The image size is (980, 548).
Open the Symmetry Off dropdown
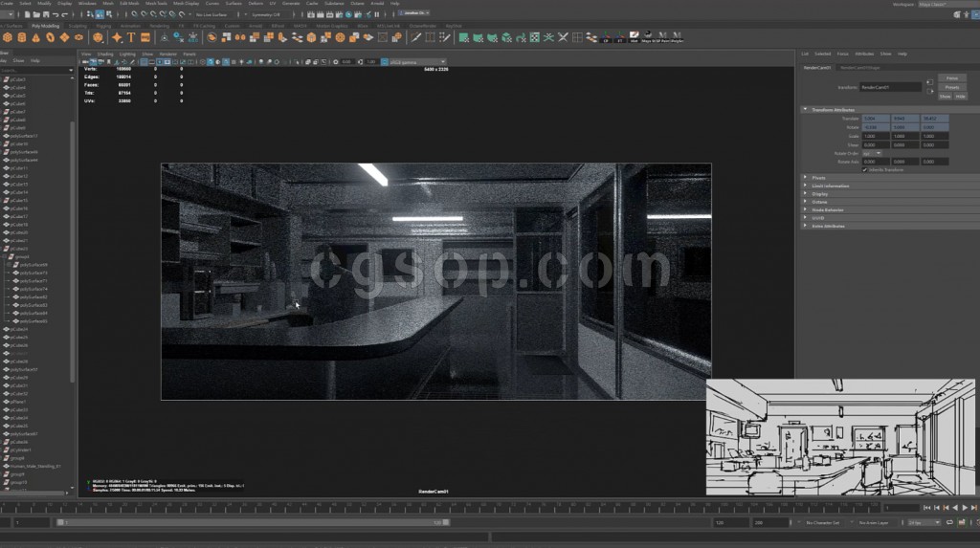269,14
